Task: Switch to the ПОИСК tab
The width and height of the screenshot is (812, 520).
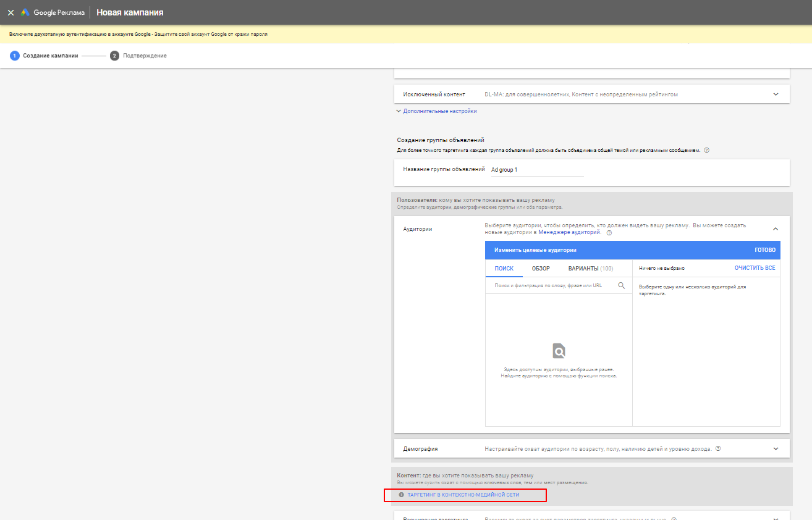Action: pos(504,268)
